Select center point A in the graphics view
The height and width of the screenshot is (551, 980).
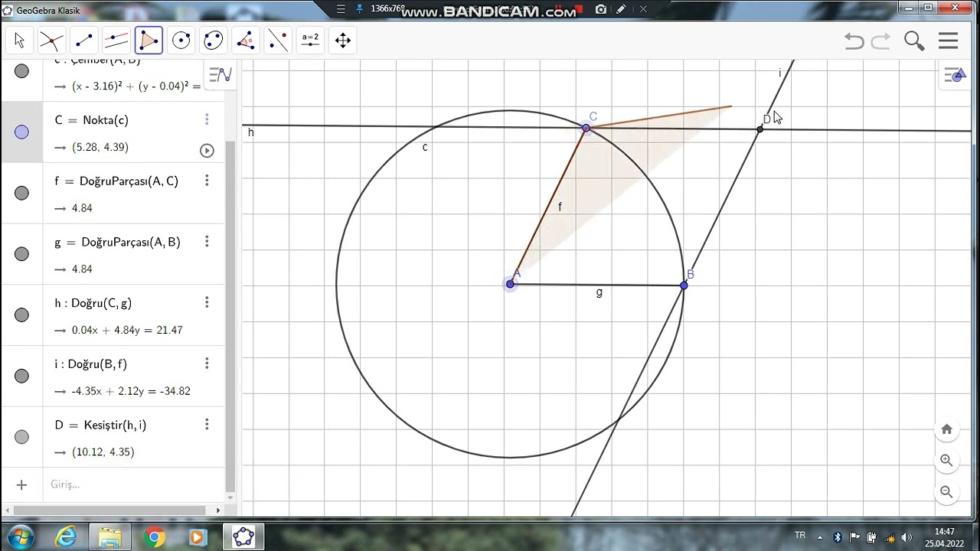pos(510,284)
